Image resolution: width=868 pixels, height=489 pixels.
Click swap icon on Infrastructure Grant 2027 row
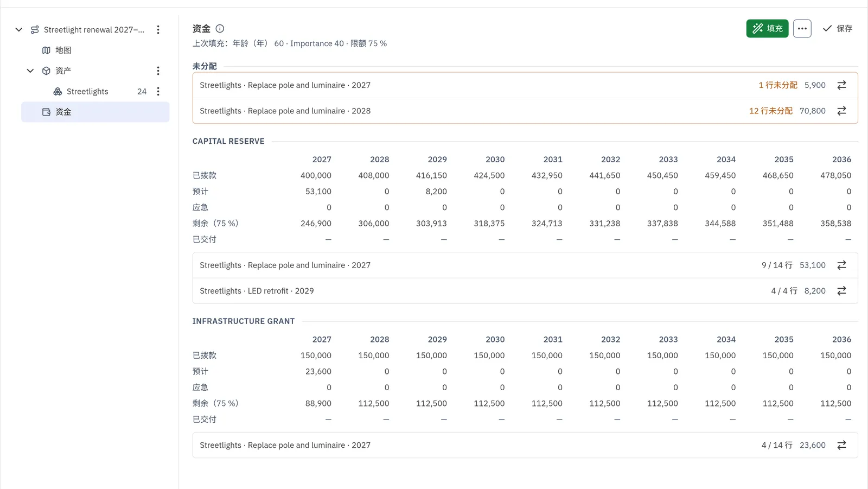pos(841,445)
